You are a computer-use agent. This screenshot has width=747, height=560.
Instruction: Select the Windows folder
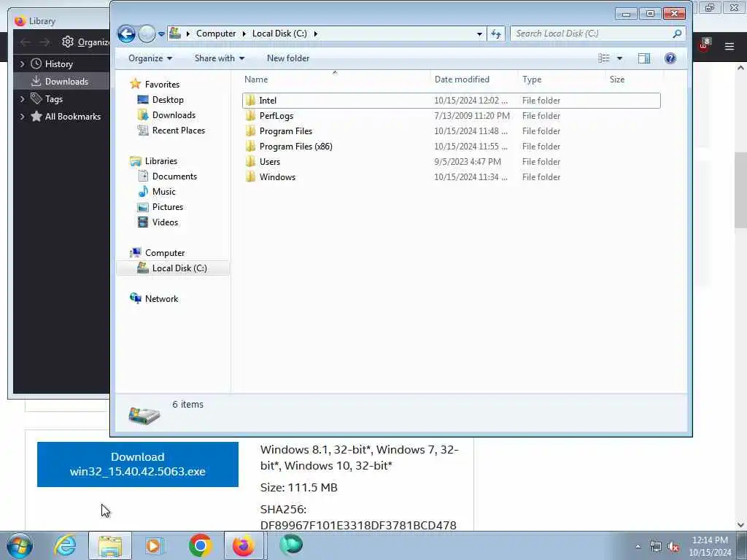click(451, 176)
